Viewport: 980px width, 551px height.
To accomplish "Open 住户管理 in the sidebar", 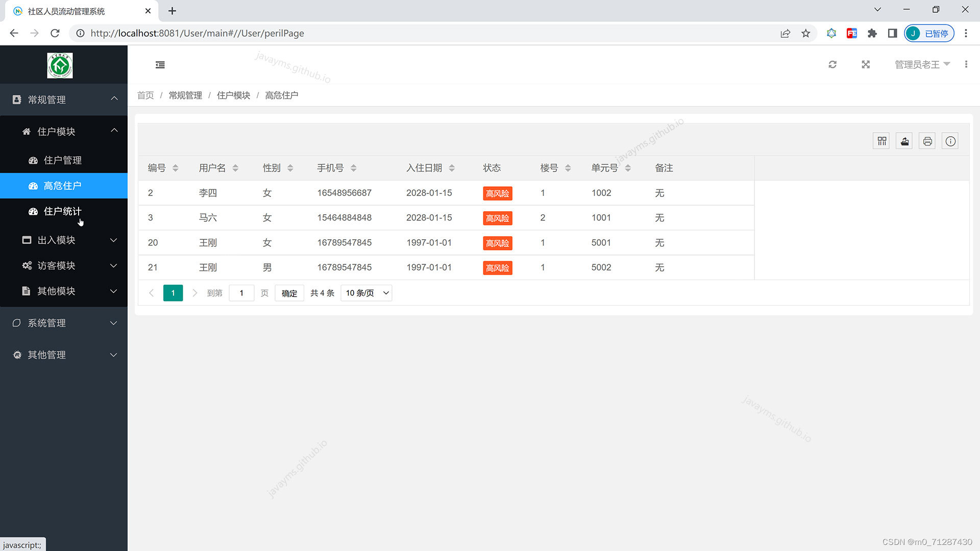I will [62, 160].
